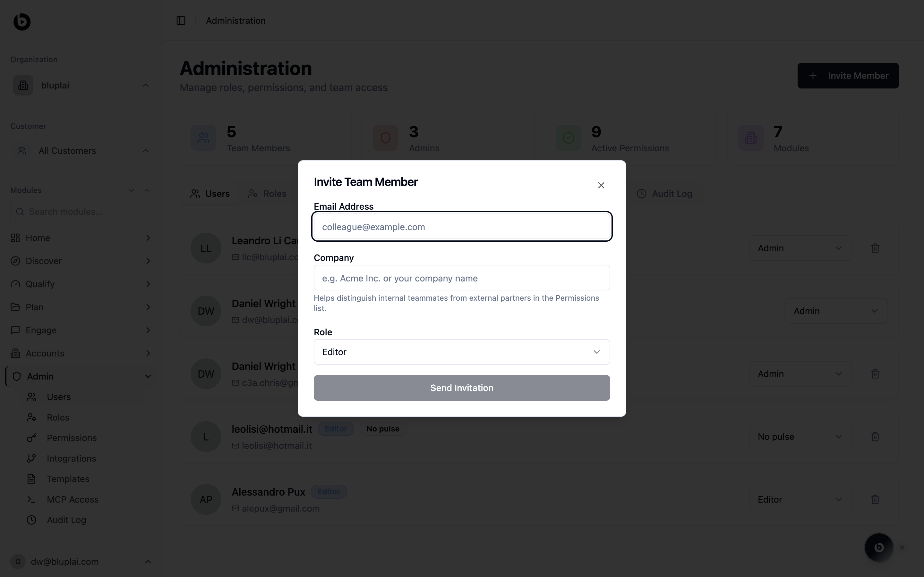Remove leolisi@hotmail.it using trash icon

click(875, 437)
